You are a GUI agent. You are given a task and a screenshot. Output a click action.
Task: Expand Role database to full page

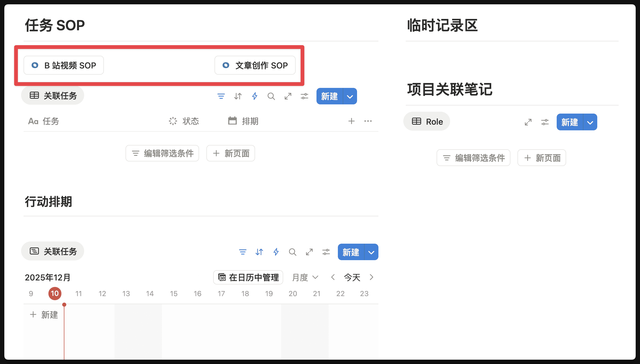tap(528, 122)
